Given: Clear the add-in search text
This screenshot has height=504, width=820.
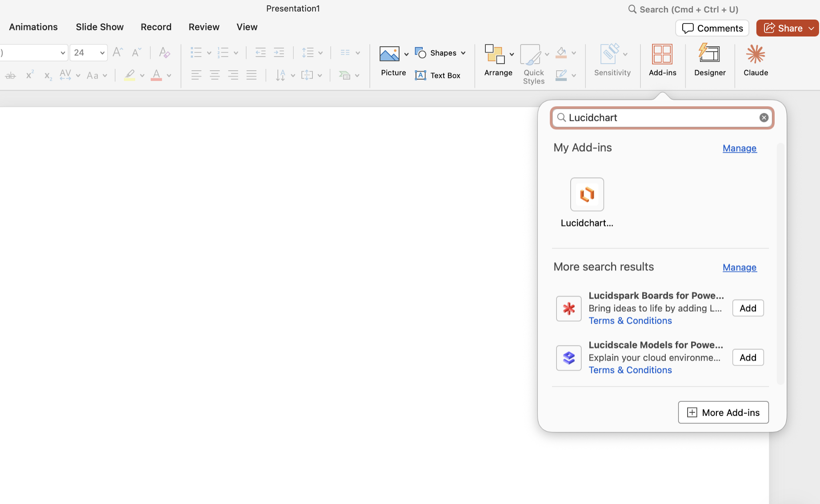Looking at the screenshot, I should click(x=764, y=118).
